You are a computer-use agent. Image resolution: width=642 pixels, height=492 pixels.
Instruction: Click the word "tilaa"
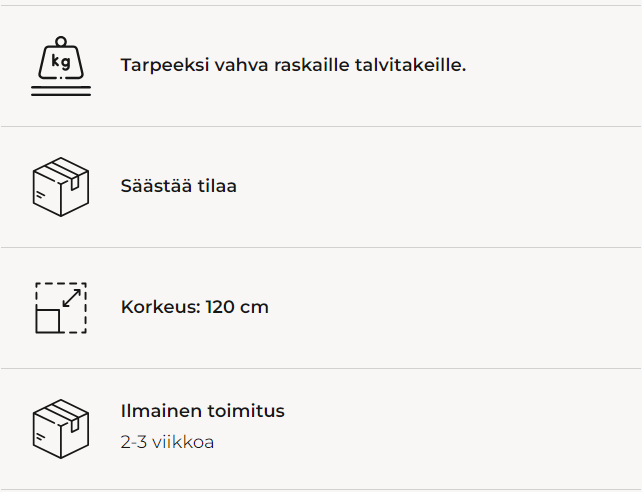coord(216,186)
